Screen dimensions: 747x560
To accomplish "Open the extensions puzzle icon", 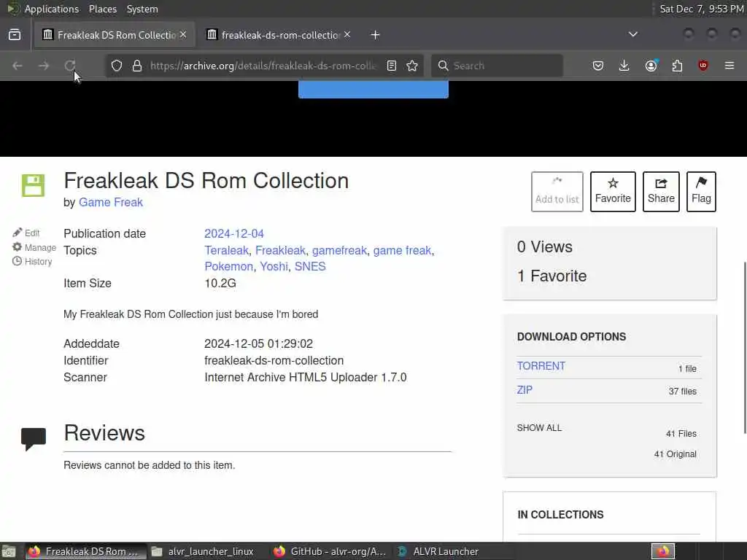I will click(677, 66).
